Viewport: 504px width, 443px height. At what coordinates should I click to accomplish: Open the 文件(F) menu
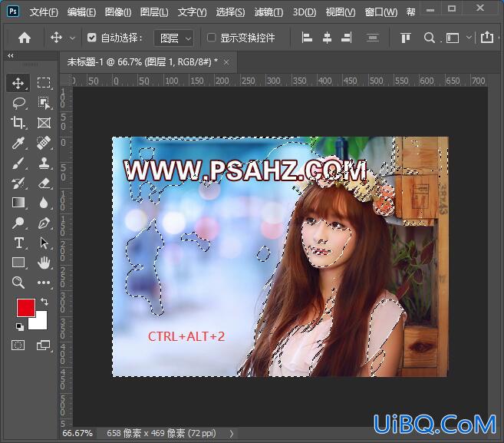click(x=44, y=12)
